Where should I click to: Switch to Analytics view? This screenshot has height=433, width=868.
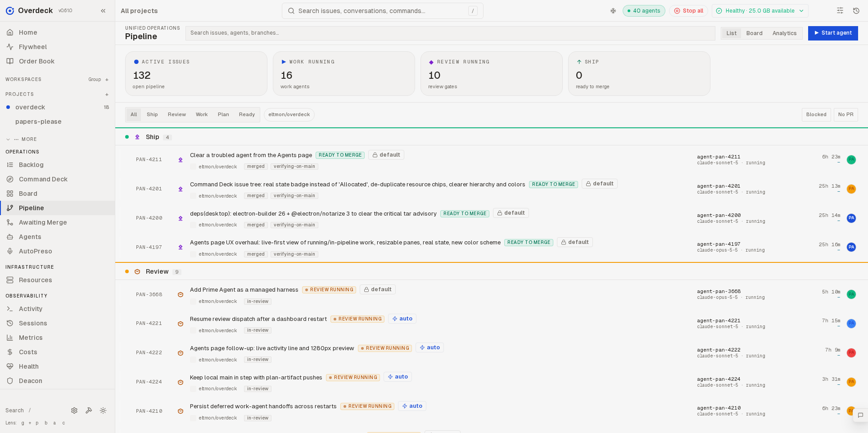click(x=784, y=33)
